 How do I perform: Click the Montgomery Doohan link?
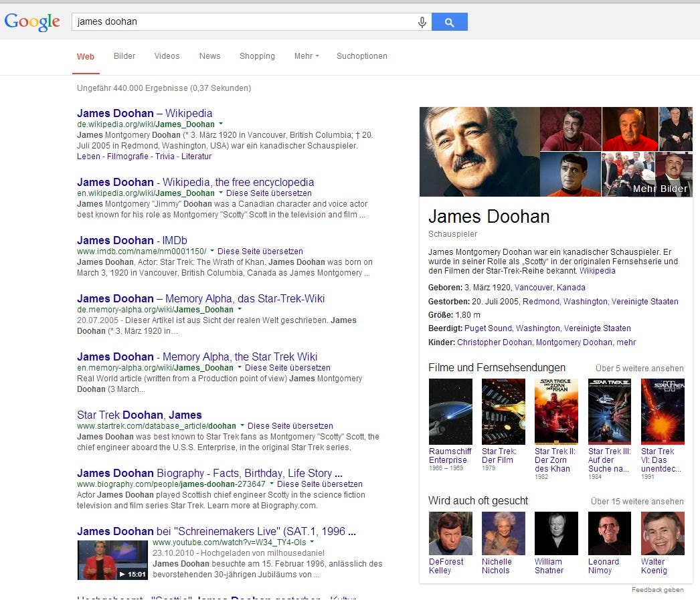574,342
